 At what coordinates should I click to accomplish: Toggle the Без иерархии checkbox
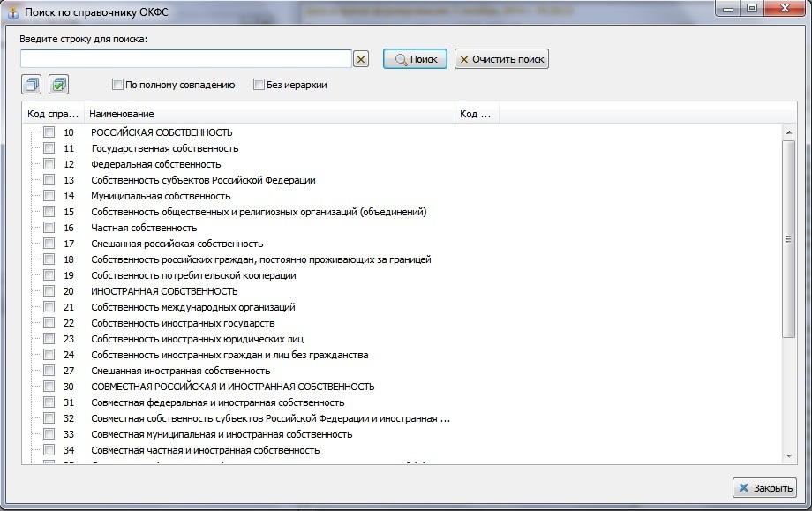coord(259,86)
